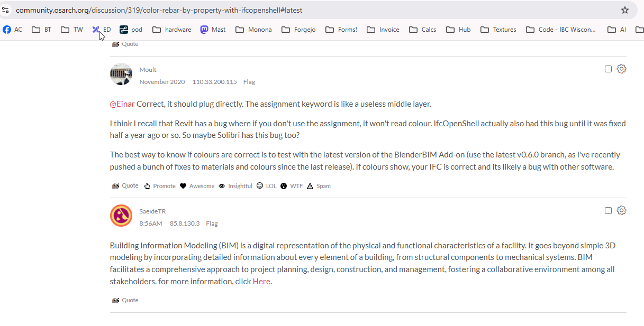Screen dimensions: 644x326
Task: Click the address bar URL field
Action: click(318, 10)
